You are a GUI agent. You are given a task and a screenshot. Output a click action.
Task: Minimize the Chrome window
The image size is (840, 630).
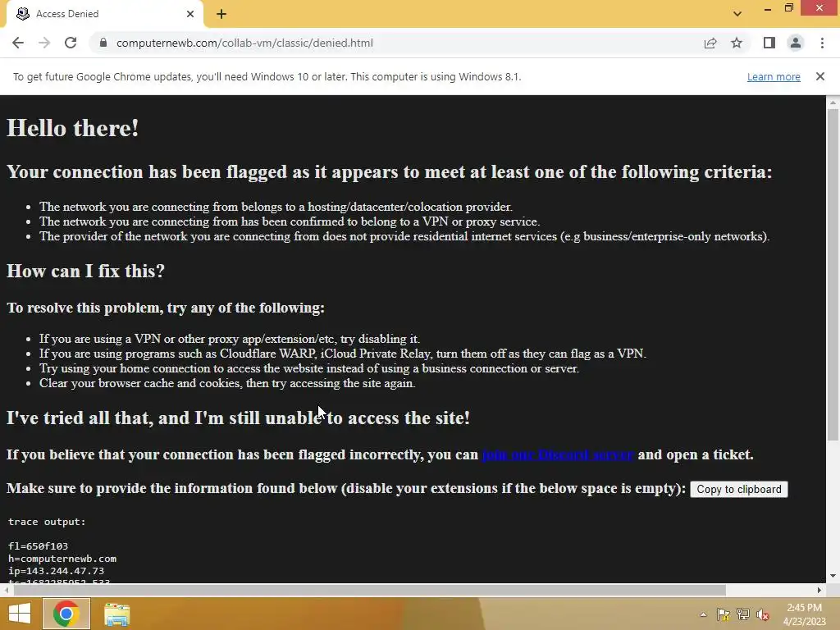[x=768, y=8]
